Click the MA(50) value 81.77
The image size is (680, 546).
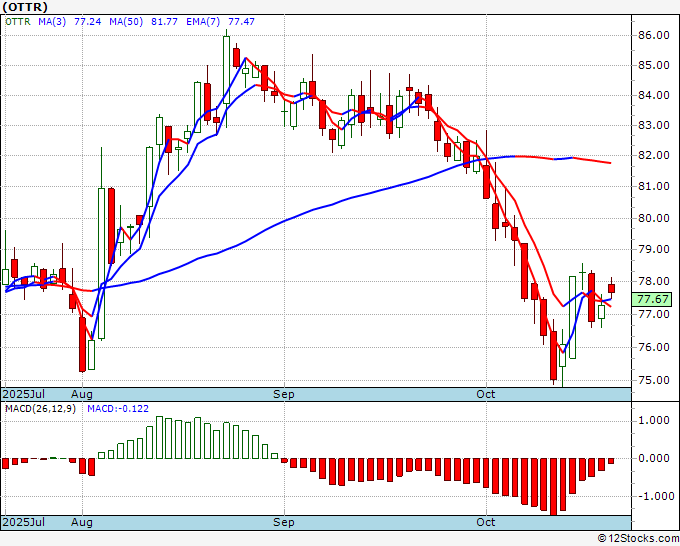click(x=164, y=21)
